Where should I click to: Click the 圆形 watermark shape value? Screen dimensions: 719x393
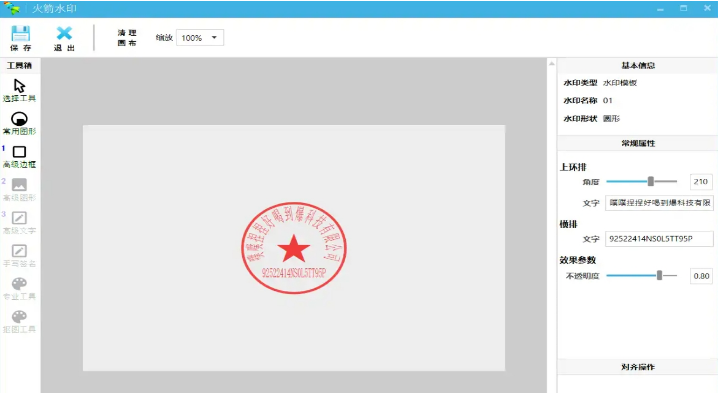coord(611,119)
